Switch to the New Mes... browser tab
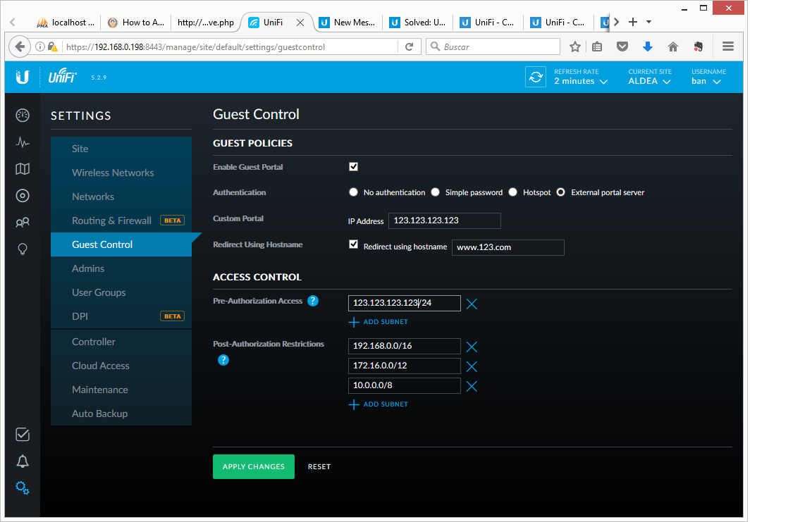Viewport: 812px width, 522px height. point(347,23)
